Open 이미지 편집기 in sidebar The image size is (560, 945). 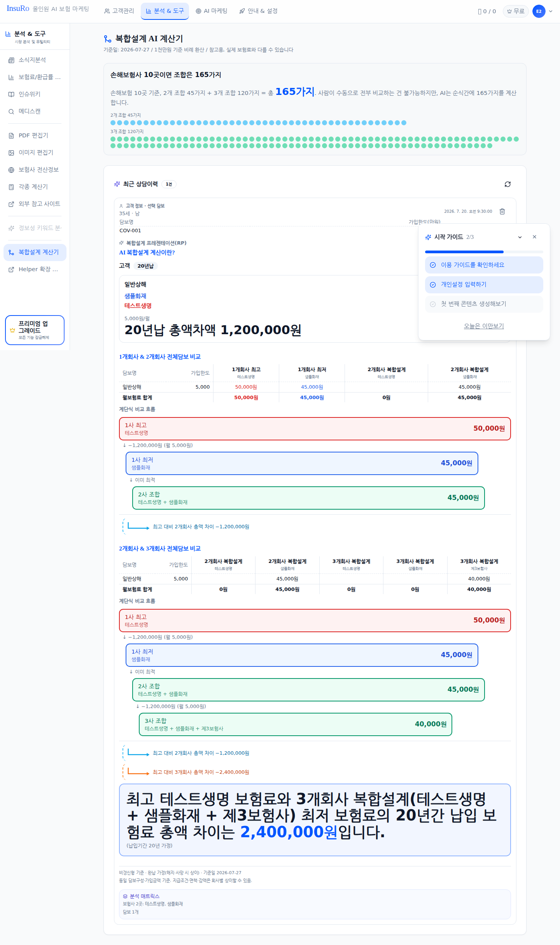click(x=35, y=153)
